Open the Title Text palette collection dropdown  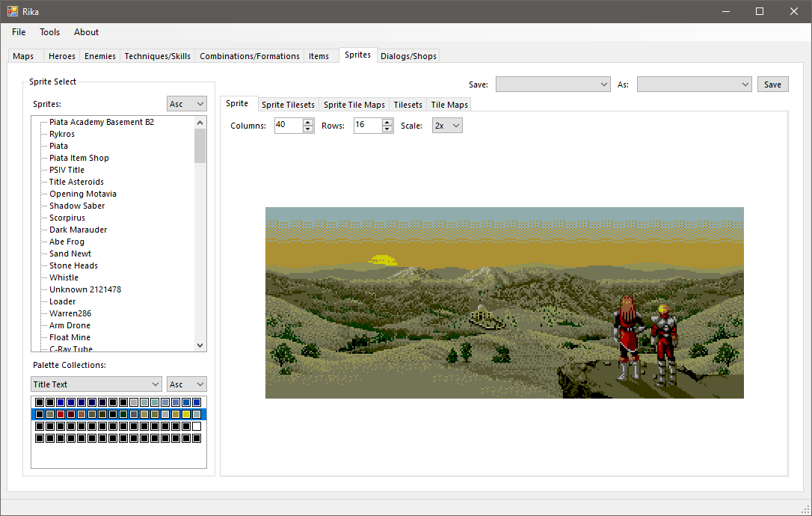[96, 384]
